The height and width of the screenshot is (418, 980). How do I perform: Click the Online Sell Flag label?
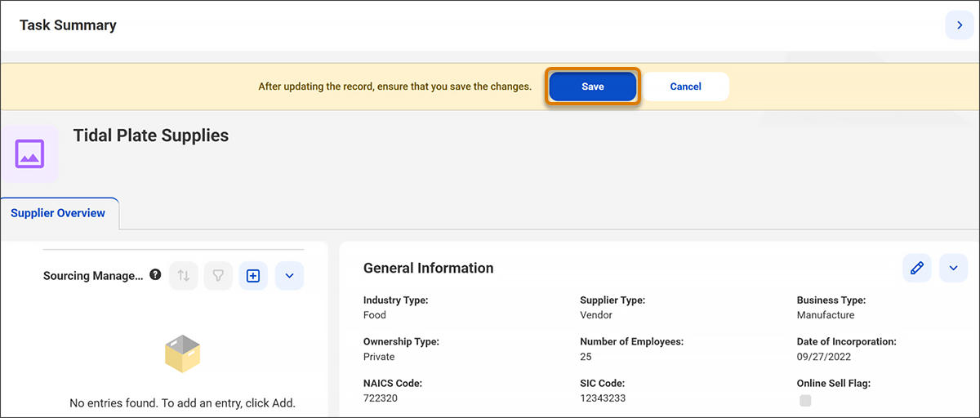click(x=834, y=383)
